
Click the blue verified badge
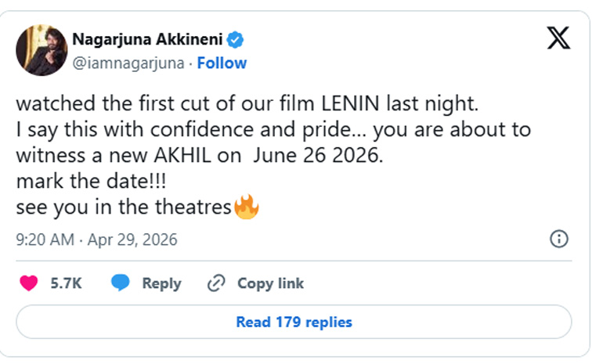click(233, 39)
